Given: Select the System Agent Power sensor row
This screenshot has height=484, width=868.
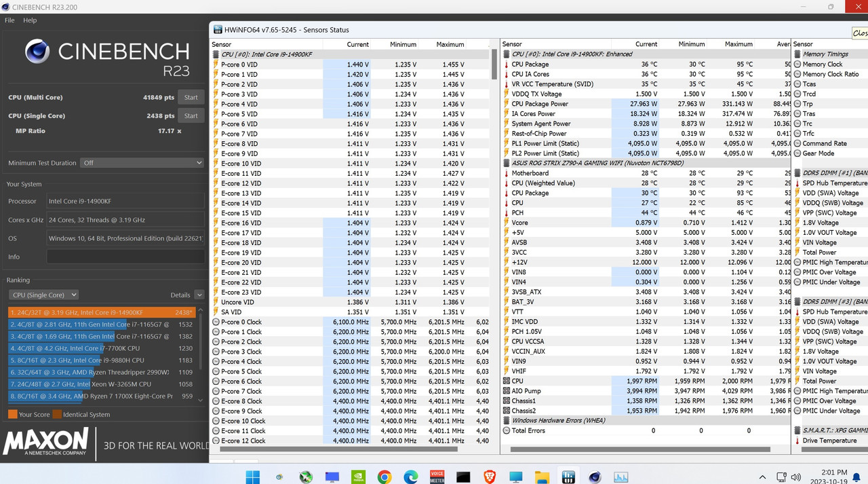Looking at the screenshot, I should tap(646, 124).
